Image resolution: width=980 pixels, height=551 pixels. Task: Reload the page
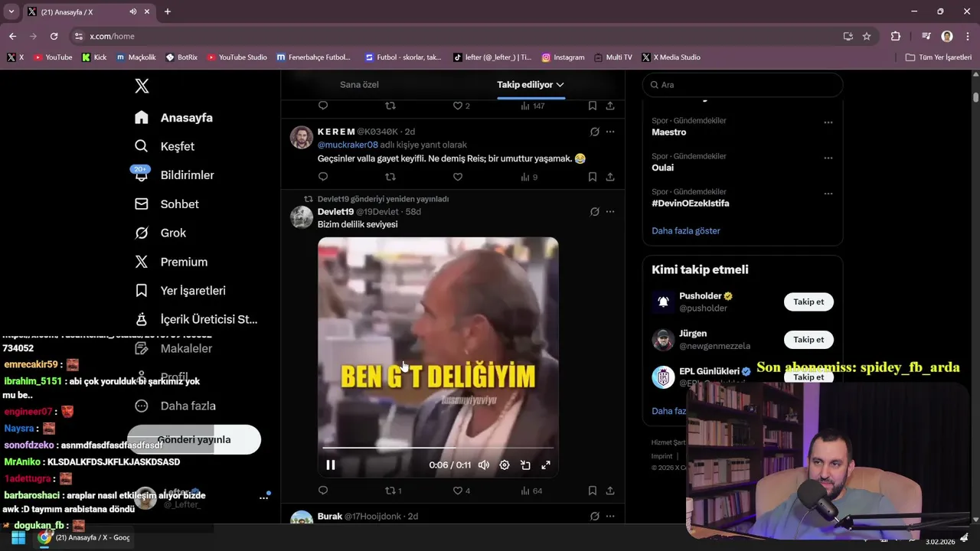pos(54,36)
